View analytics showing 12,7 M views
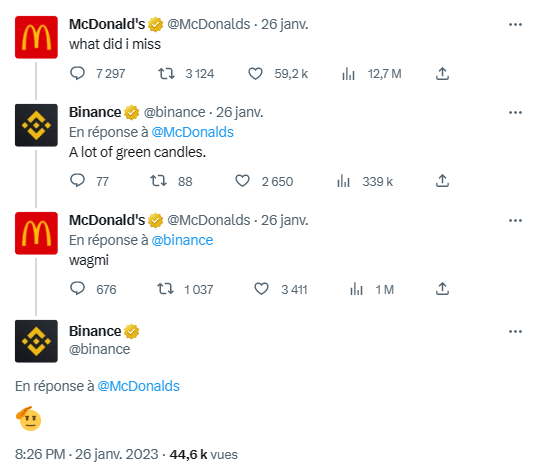The height and width of the screenshot is (476, 538). [348, 73]
